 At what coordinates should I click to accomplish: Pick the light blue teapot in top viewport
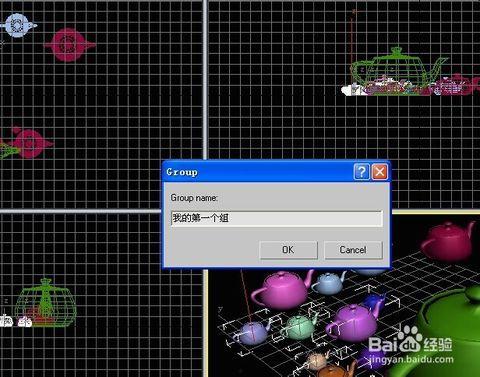coord(18,25)
